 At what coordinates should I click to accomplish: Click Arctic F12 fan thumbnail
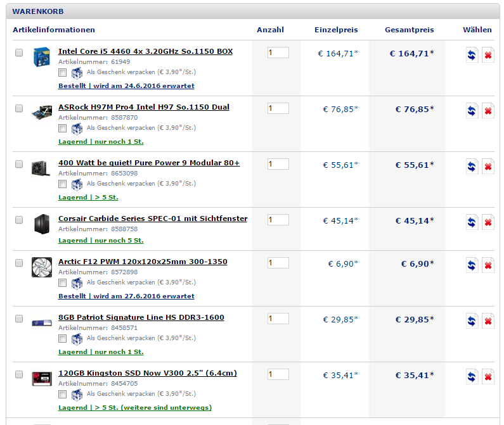tap(42, 267)
